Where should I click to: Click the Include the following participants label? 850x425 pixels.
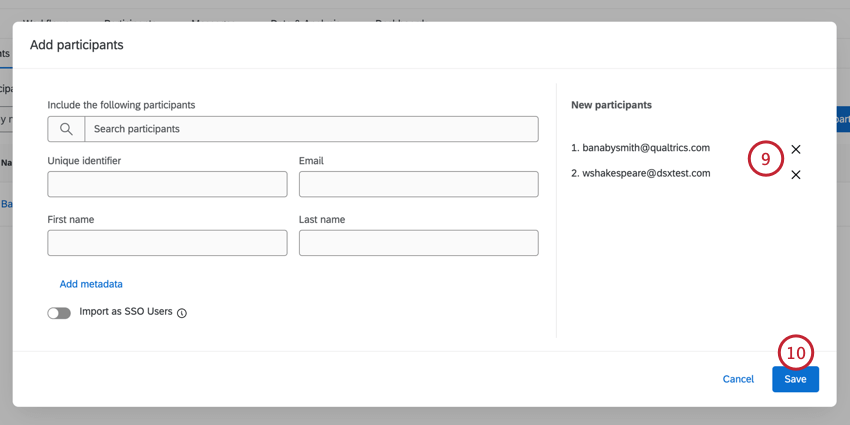pyautogui.click(x=121, y=105)
